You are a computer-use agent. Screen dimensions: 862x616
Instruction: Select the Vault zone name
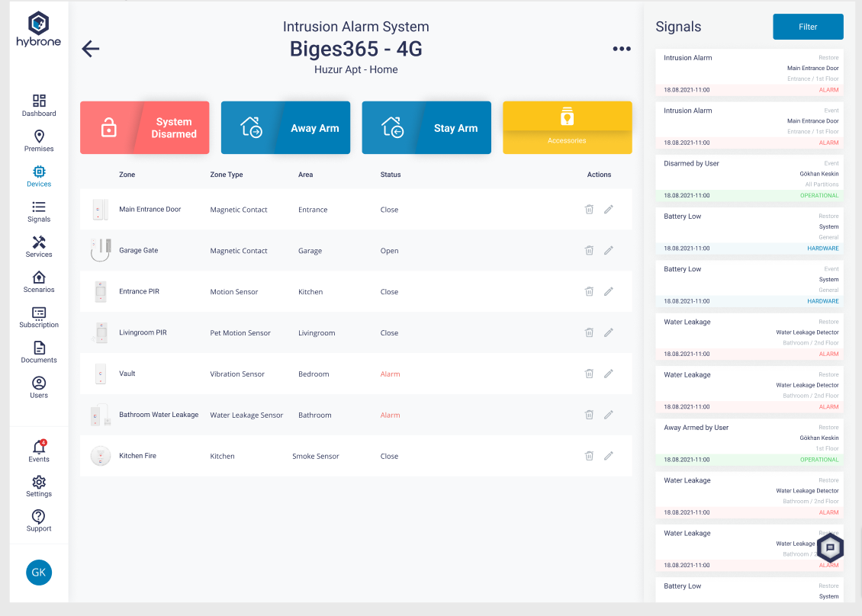[x=127, y=374]
